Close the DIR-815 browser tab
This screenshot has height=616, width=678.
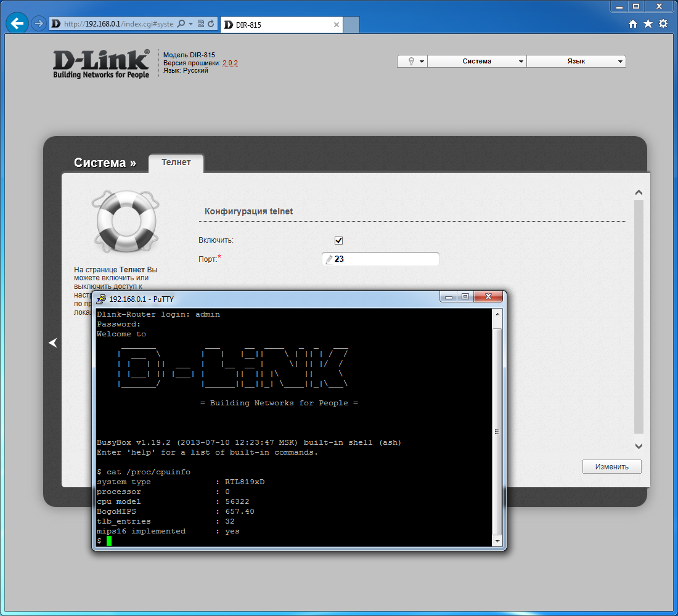pos(337,25)
